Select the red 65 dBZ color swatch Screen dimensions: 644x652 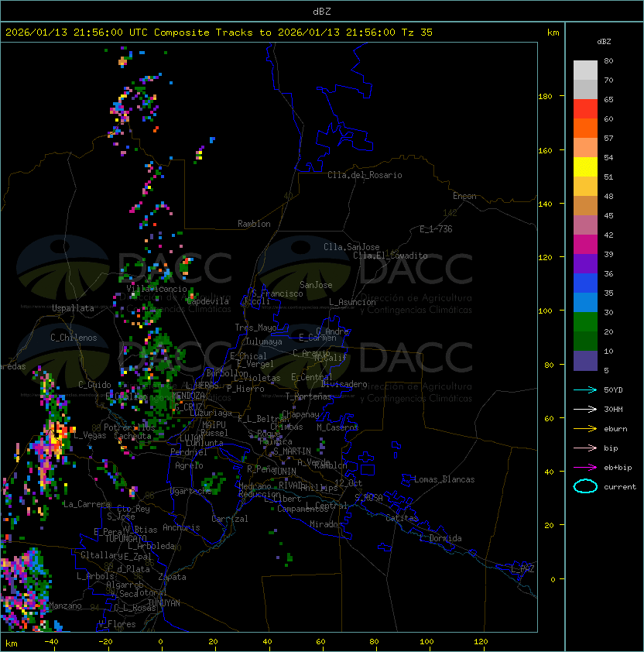click(x=585, y=109)
